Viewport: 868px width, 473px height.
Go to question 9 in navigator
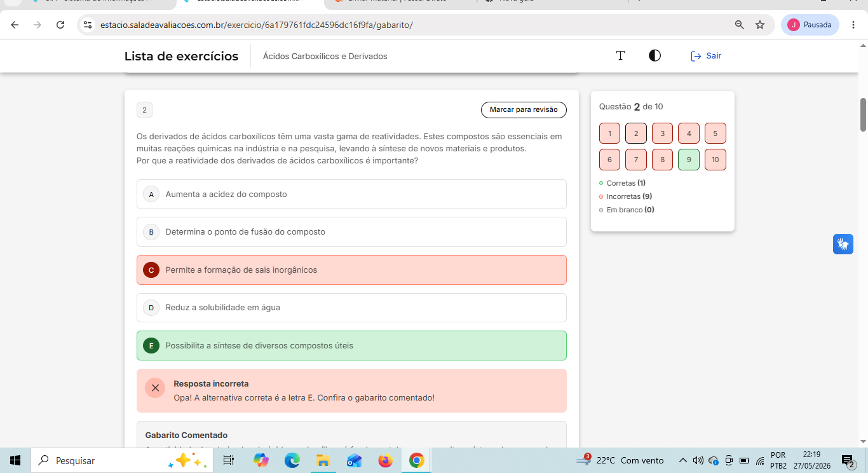[689, 160]
